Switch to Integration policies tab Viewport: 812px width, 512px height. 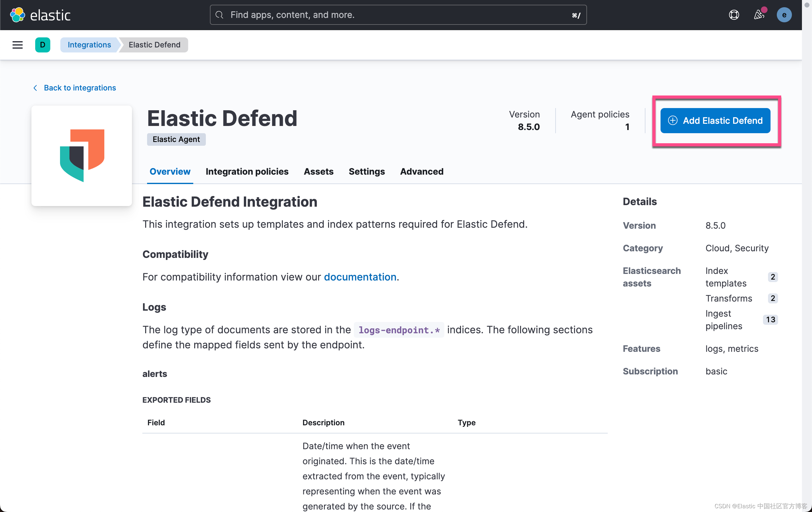(x=247, y=172)
